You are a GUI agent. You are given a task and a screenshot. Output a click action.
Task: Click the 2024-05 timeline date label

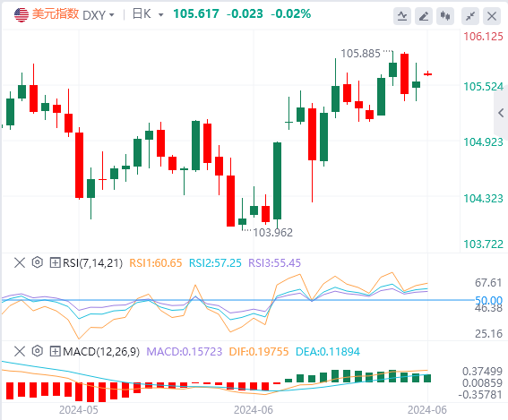click(x=79, y=410)
